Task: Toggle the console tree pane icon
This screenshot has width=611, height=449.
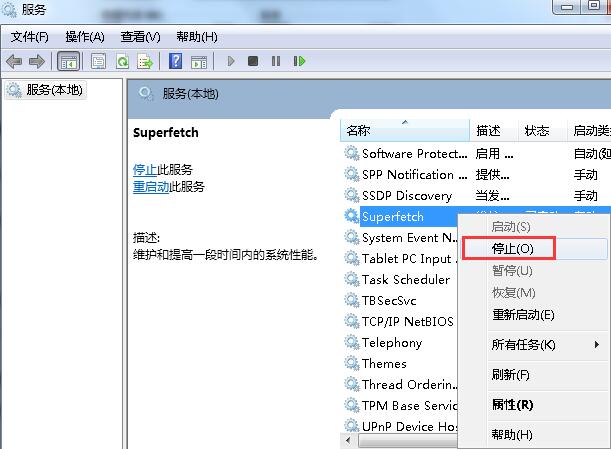Action: [x=69, y=61]
